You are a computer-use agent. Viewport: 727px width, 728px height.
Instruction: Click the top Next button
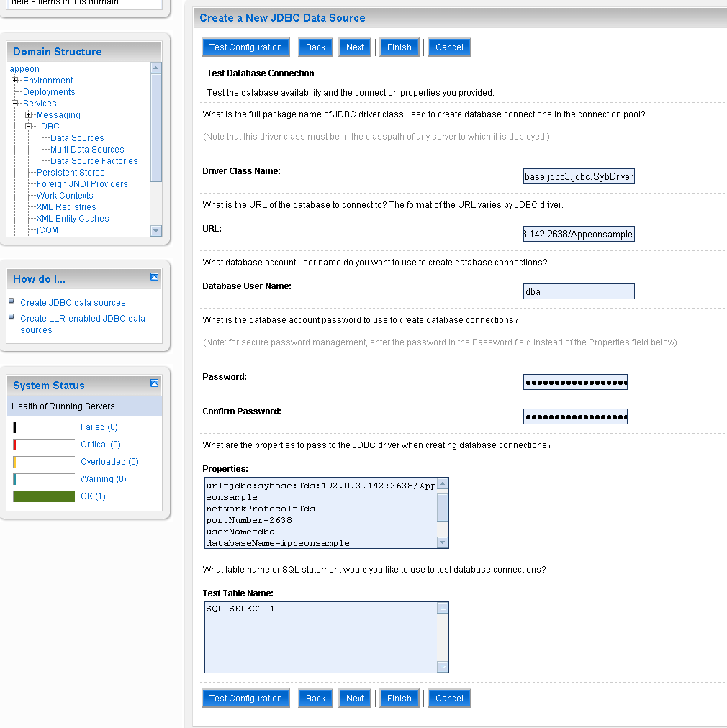point(355,47)
